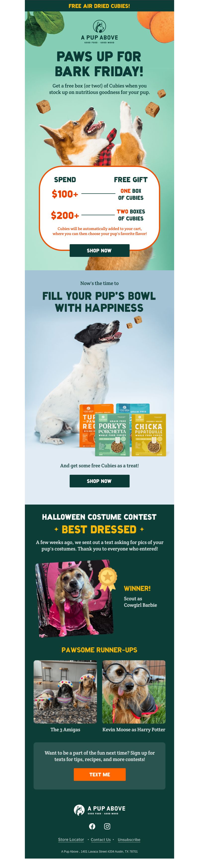
Task: Open the Instagram icon in the footer
Action: [107, 826]
